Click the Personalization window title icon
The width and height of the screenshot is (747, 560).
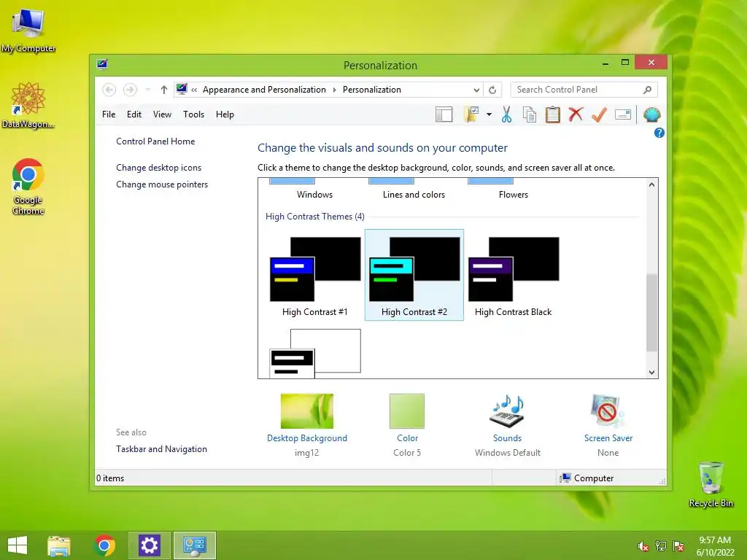tap(102, 64)
